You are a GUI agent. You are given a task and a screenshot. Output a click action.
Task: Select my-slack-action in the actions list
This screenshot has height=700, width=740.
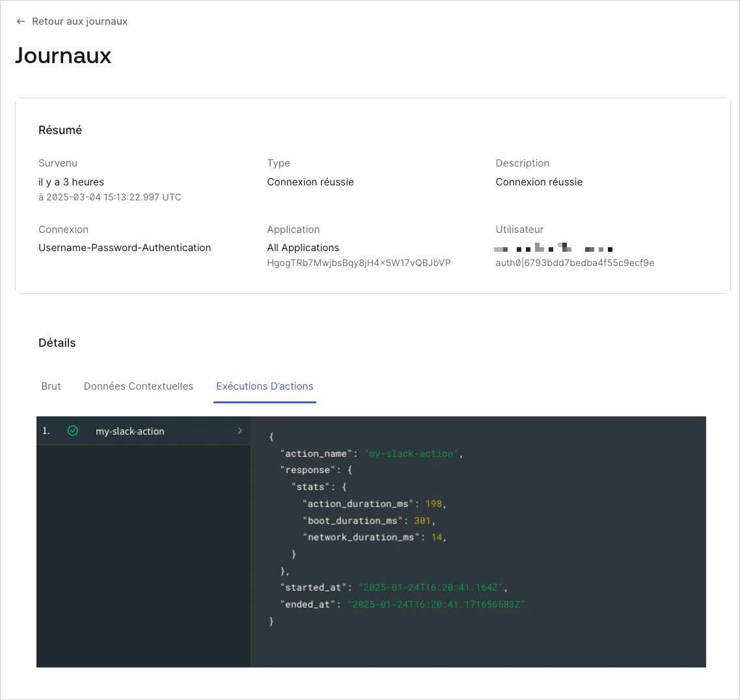(x=143, y=431)
